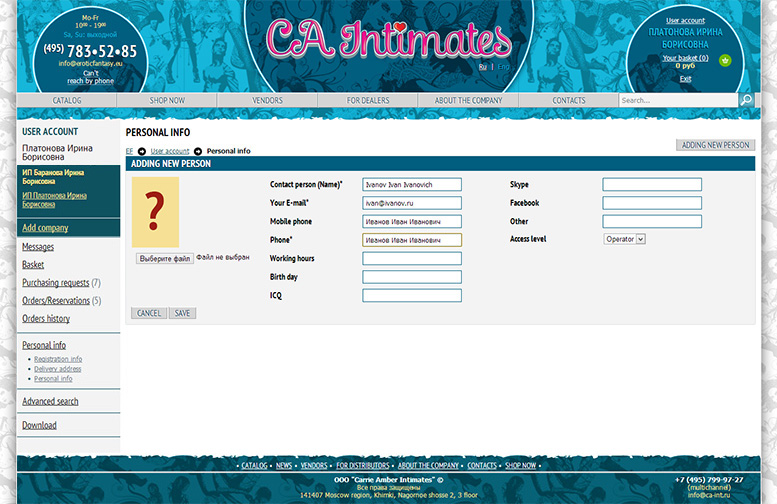Focus the Skype field
The image size is (777, 504).
point(652,184)
